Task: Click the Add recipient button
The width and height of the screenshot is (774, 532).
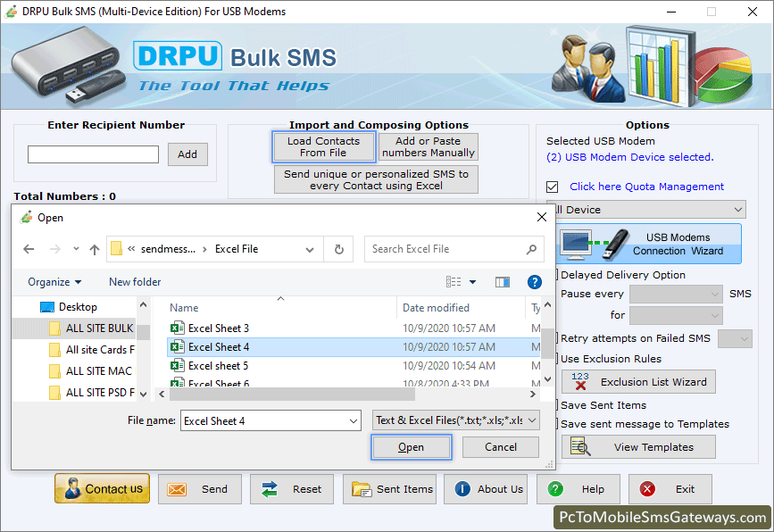Action: (x=187, y=154)
